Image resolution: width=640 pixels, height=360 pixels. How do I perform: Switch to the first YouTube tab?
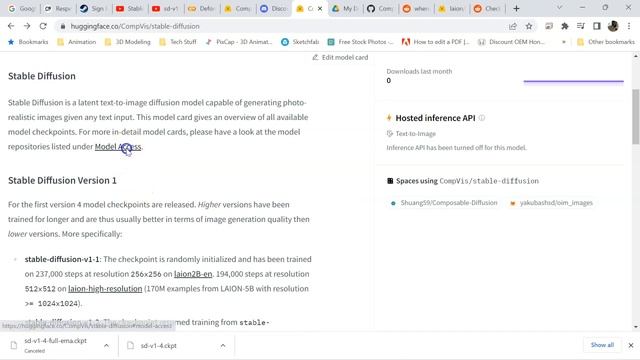[129, 9]
